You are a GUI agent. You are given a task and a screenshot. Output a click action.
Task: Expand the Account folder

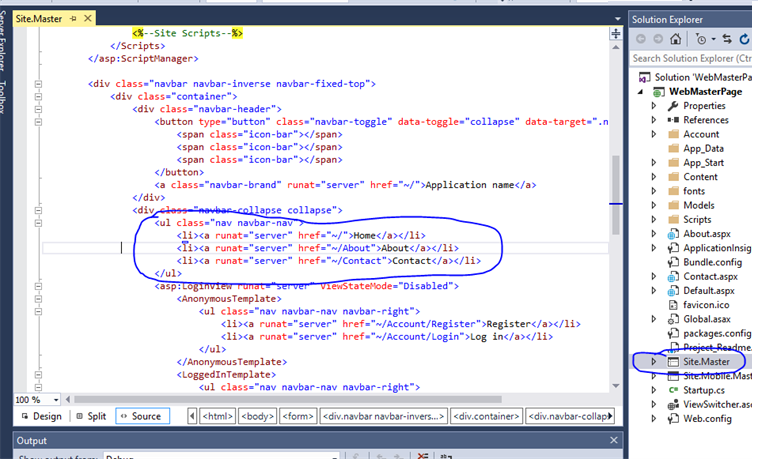[654, 134]
